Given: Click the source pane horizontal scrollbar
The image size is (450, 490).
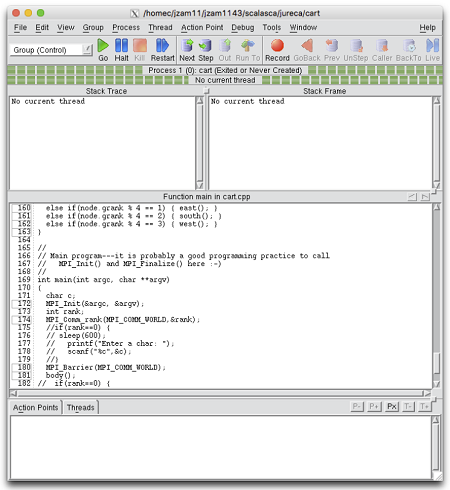Looking at the screenshot, I should (x=220, y=393).
